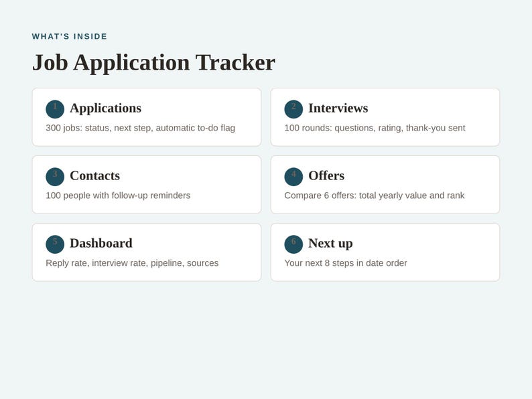Select the Contacts card heading

point(94,175)
